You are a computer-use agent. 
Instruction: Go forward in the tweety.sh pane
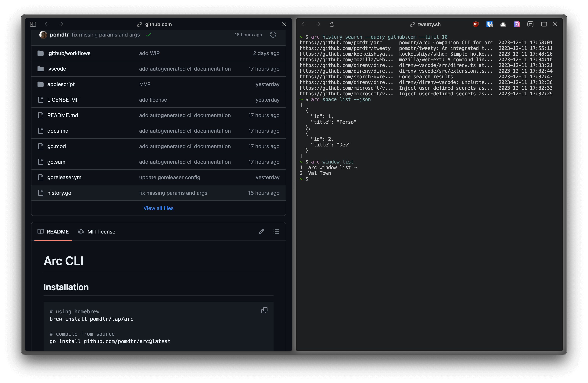coord(318,24)
